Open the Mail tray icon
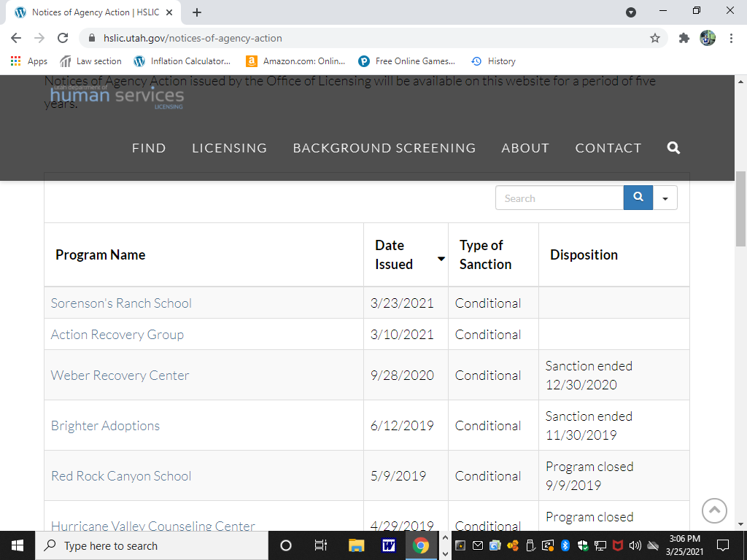This screenshot has width=747, height=560. click(x=477, y=545)
